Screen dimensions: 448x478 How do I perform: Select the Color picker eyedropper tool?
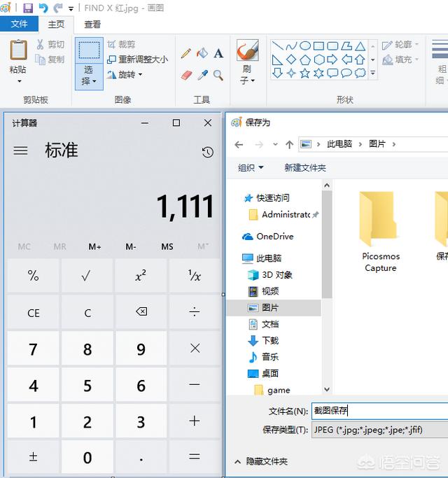click(x=202, y=75)
